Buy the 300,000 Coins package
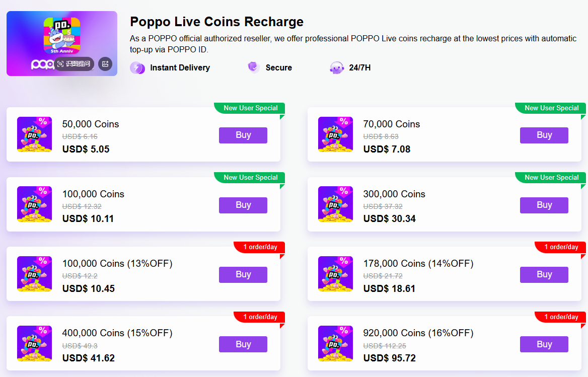This screenshot has height=377, width=588. [544, 205]
